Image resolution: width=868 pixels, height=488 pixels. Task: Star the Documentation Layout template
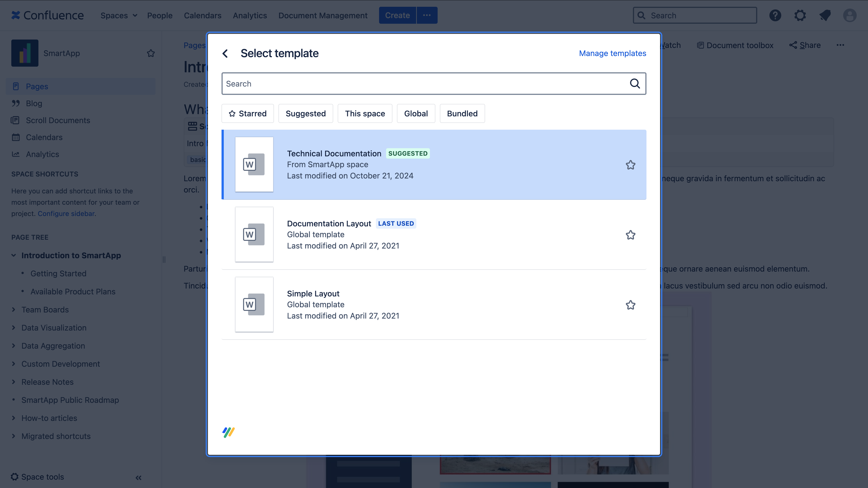630,235
